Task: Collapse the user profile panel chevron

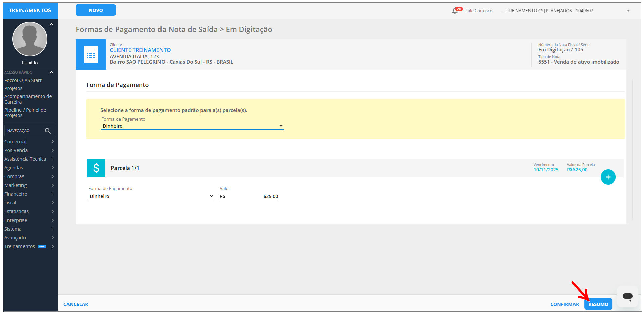Action: (51, 24)
